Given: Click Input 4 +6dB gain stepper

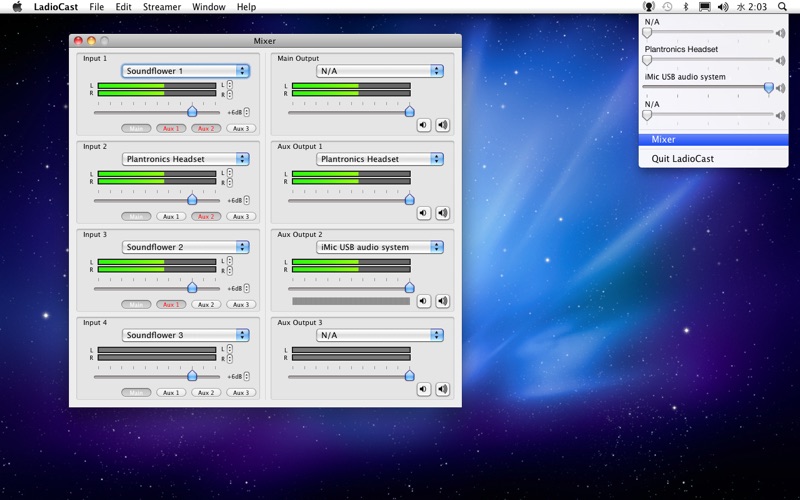Looking at the screenshot, I should coord(246,377).
